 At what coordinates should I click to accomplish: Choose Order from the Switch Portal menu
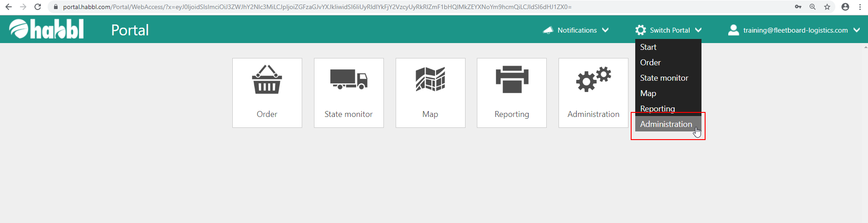(650, 63)
